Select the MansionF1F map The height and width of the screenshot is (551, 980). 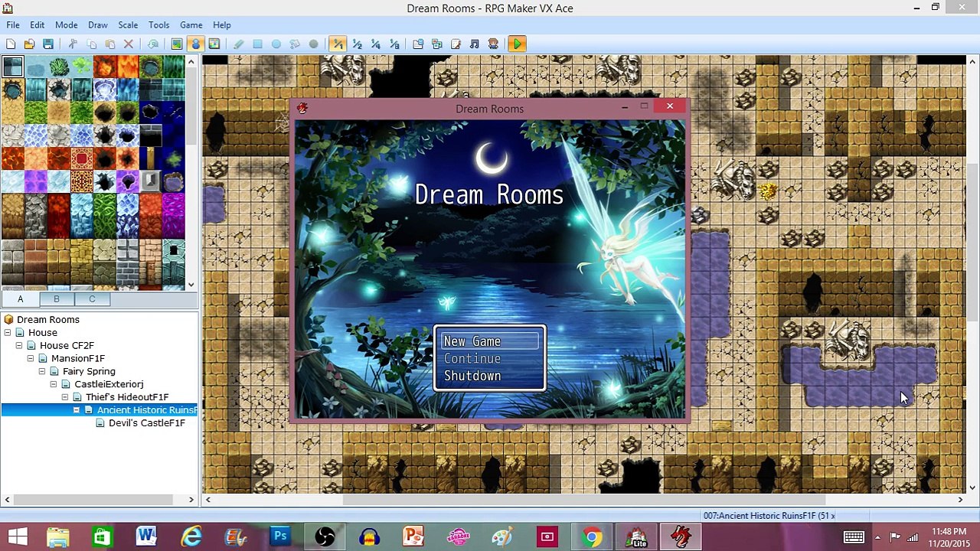[77, 359]
